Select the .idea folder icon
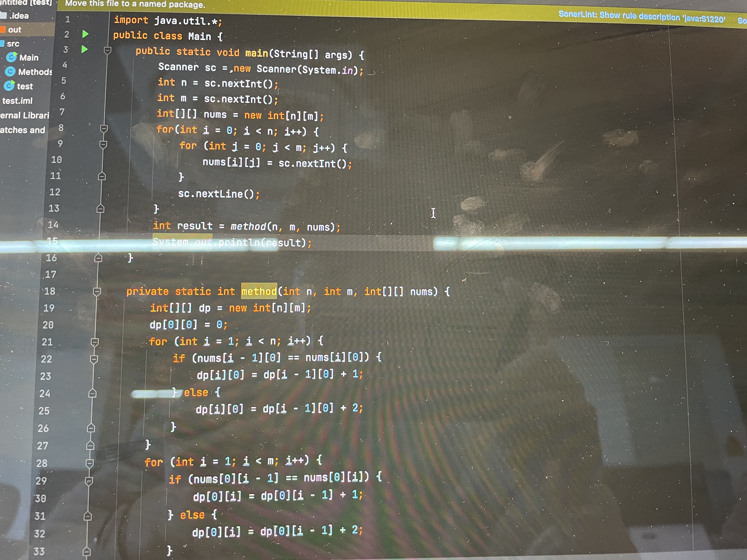This screenshot has width=747, height=560. (3, 15)
